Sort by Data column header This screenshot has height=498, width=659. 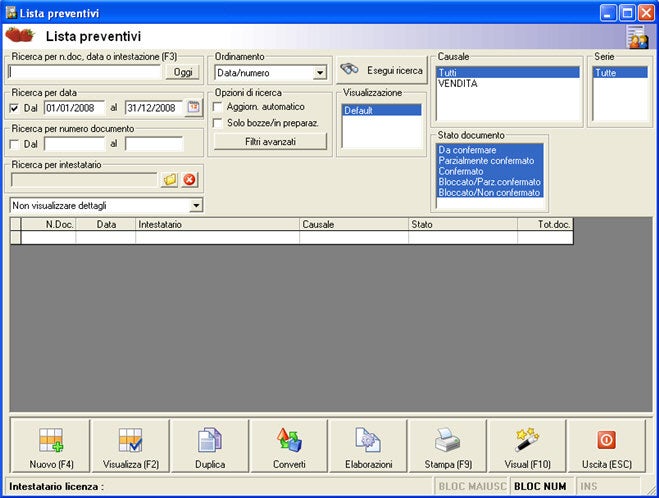(105, 224)
